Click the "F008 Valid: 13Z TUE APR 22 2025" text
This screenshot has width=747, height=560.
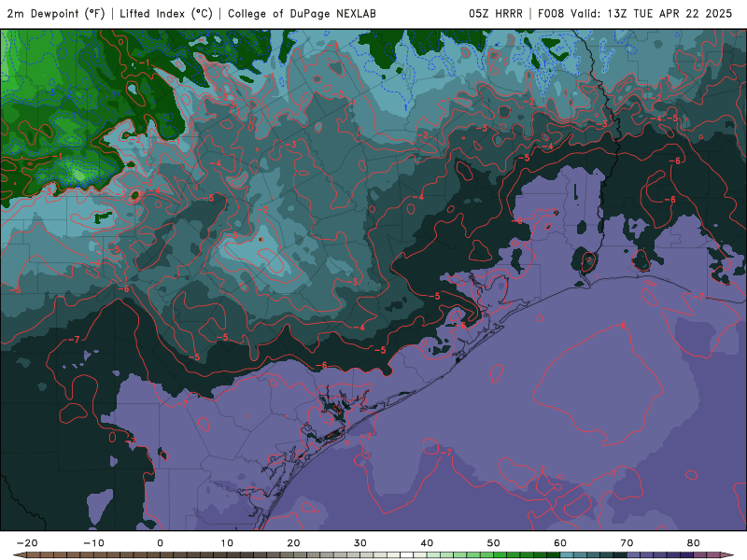(635, 13)
